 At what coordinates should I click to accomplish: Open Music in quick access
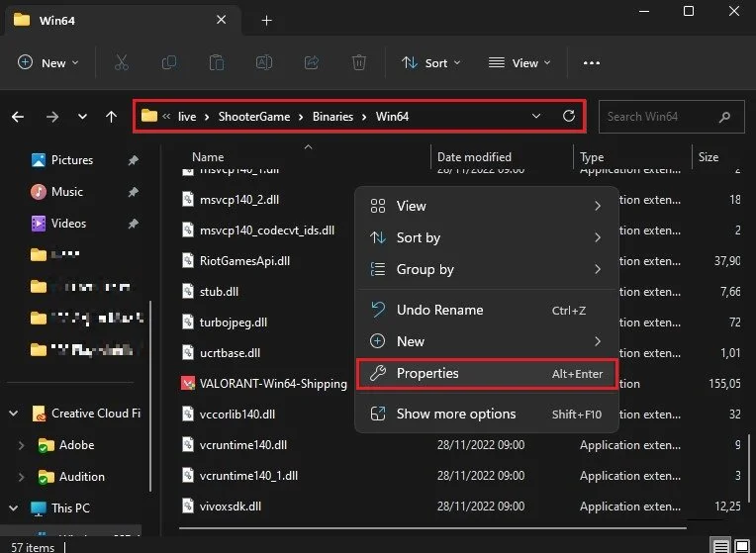[x=67, y=192]
